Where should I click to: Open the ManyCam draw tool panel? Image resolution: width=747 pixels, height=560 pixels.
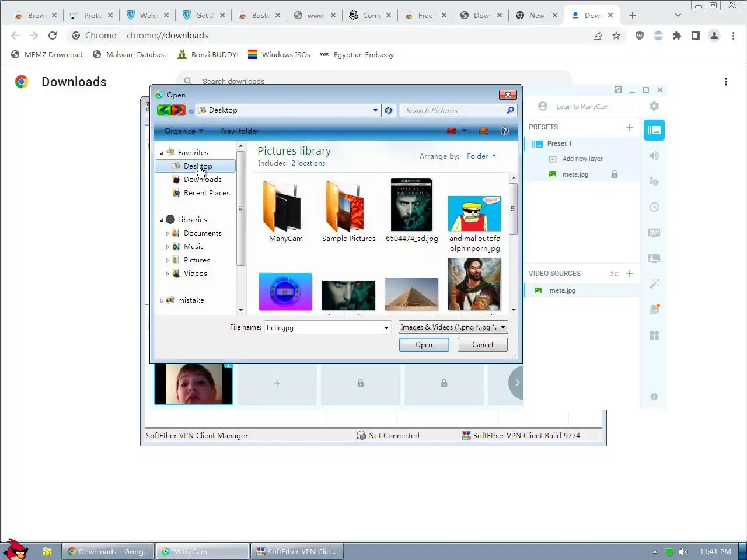(x=654, y=181)
